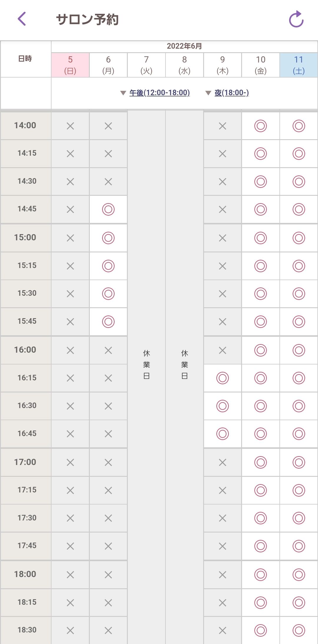Image resolution: width=318 pixels, height=644 pixels.
Task: Jump to 午後(12:00-18:00) section link
Action: [x=160, y=93]
